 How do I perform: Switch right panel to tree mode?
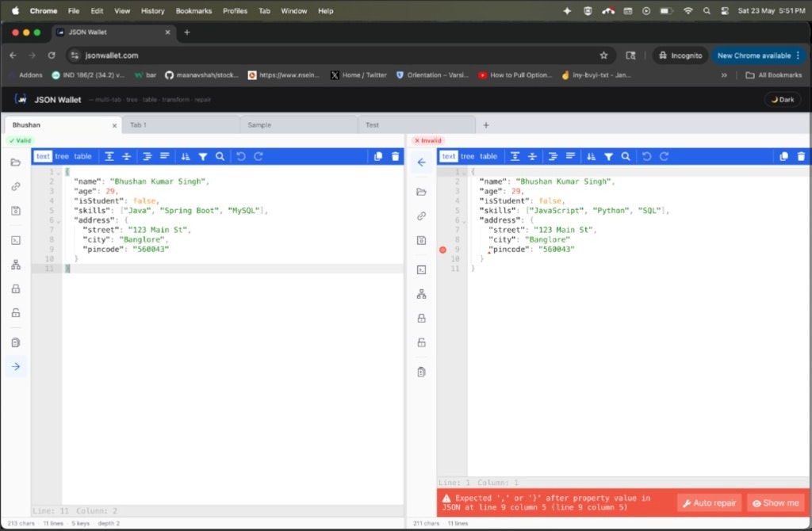[x=467, y=156]
